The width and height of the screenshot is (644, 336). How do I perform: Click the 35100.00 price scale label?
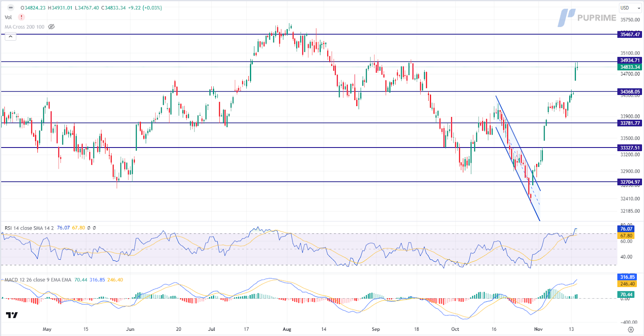pyautogui.click(x=630, y=53)
